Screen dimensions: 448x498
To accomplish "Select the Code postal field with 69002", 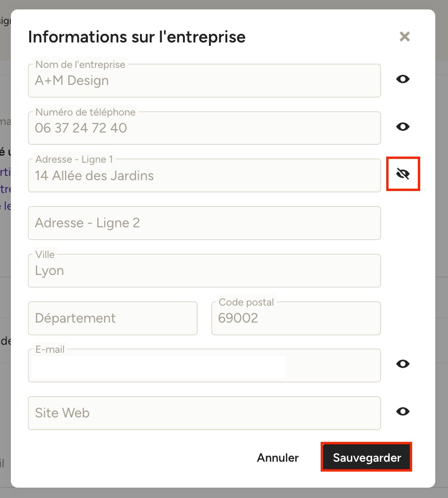I will pyautogui.click(x=296, y=318).
